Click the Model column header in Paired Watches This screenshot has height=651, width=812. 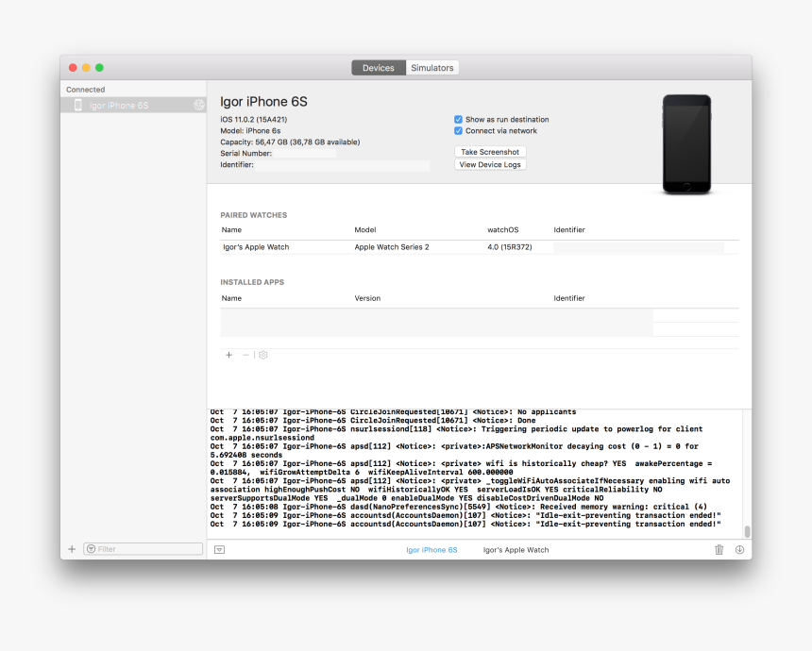click(x=365, y=230)
